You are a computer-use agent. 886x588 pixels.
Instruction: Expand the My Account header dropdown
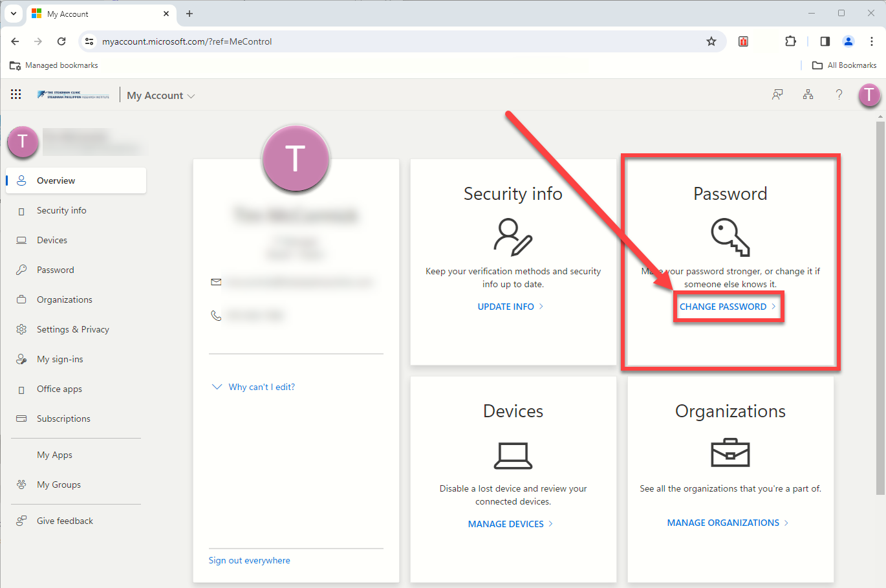point(161,96)
